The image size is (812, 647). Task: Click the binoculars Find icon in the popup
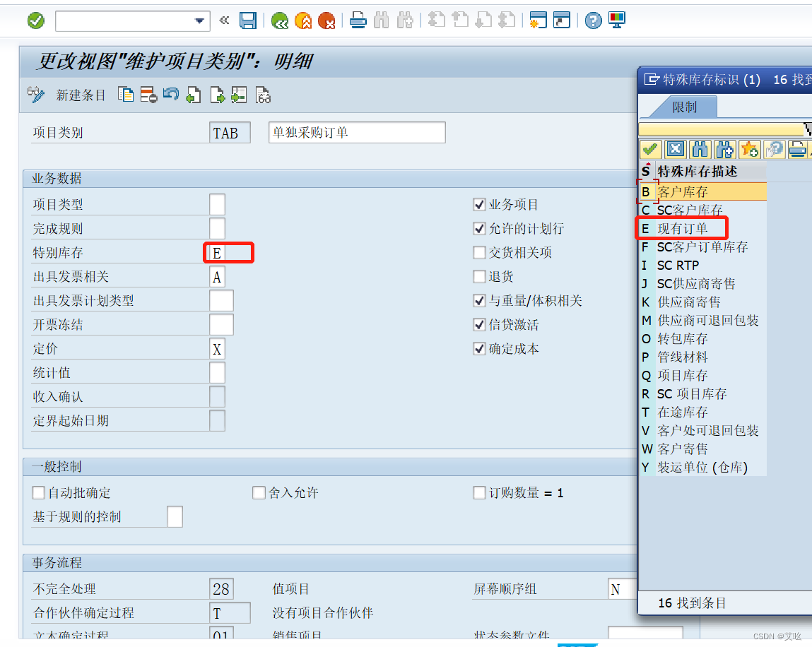pos(699,149)
